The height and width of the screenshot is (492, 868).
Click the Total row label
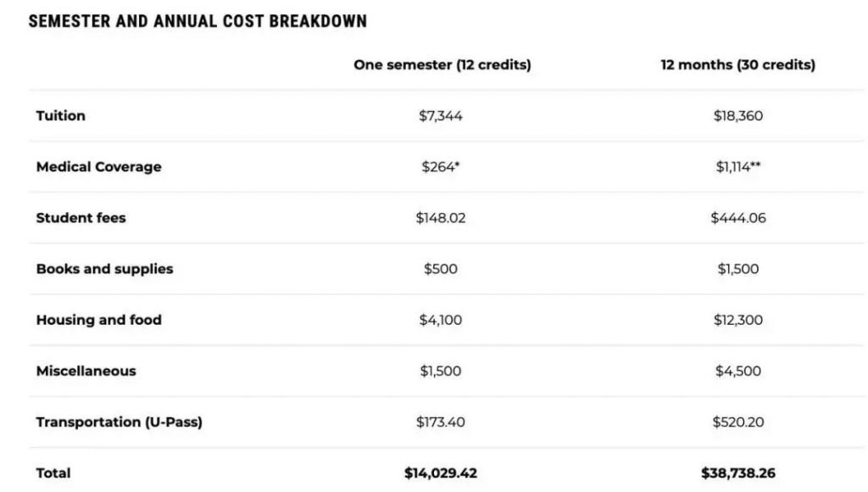[x=53, y=472]
